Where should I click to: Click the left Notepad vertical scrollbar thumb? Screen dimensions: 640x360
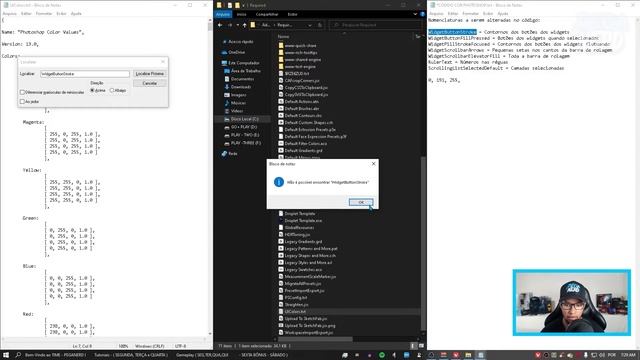coord(210,27)
